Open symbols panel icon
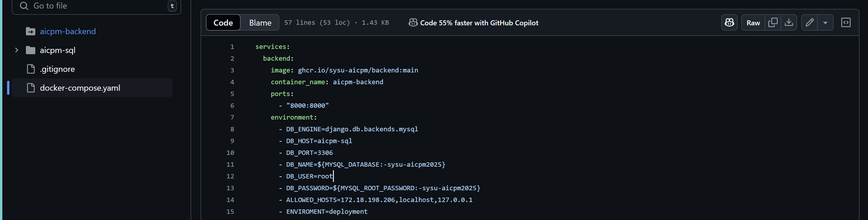This screenshot has width=868, height=220. coord(846,23)
